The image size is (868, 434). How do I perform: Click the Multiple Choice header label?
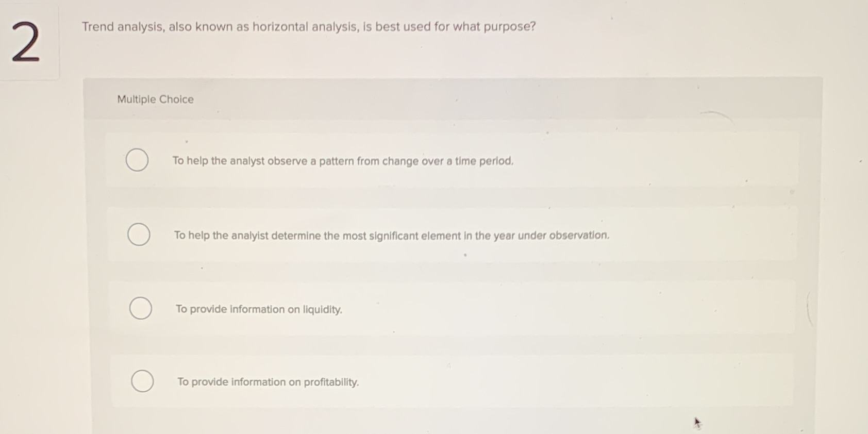pyautogui.click(x=155, y=99)
